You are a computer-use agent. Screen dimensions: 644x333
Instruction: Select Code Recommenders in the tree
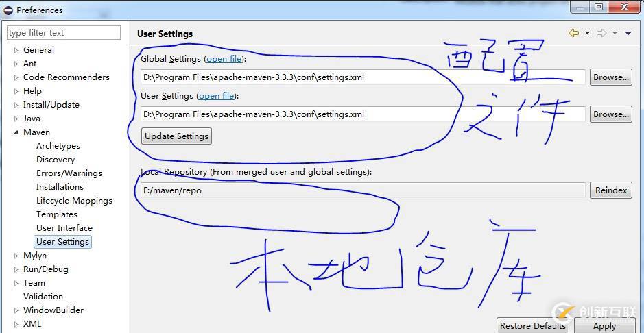coord(66,77)
